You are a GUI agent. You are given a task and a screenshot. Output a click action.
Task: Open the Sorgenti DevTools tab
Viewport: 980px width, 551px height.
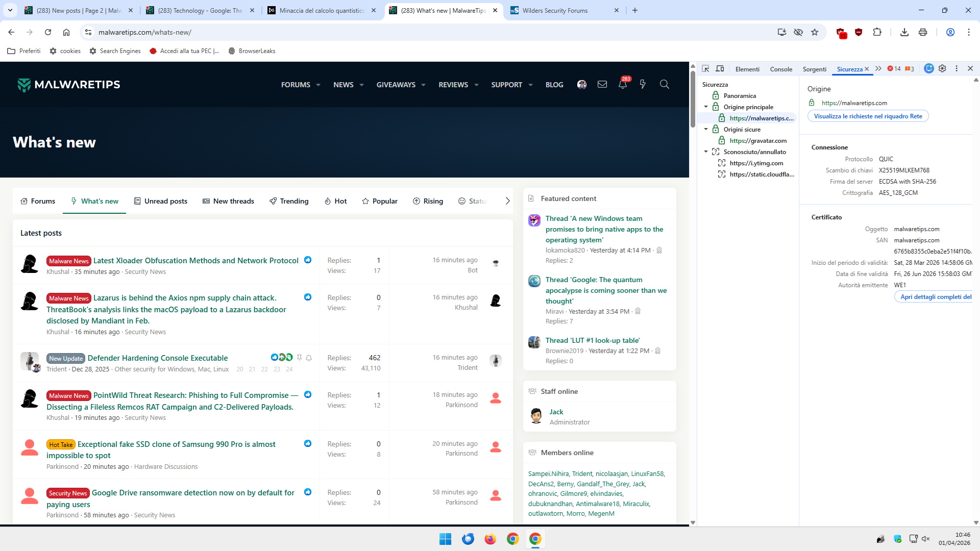tap(814, 69)
